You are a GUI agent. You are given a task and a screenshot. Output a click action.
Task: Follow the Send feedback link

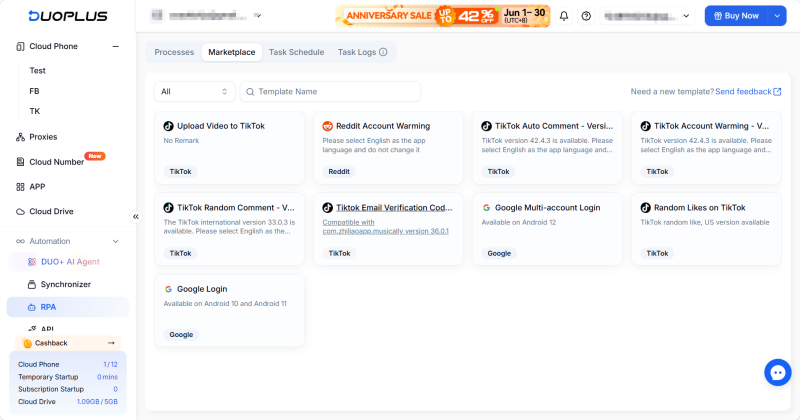coord(748,92)
